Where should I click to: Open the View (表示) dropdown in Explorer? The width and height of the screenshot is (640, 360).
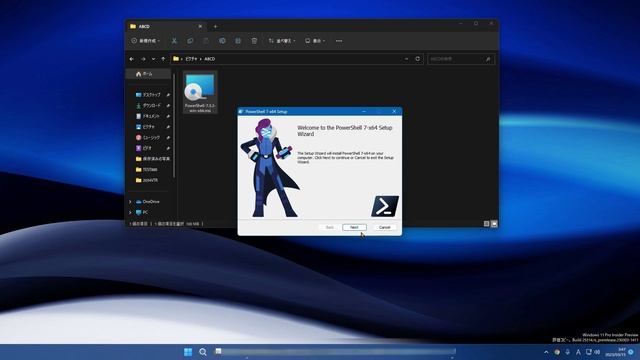point(315,41)
